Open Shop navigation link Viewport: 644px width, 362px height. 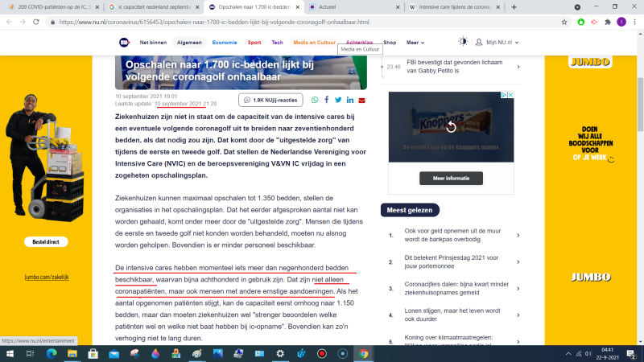[x=390, y=43]
